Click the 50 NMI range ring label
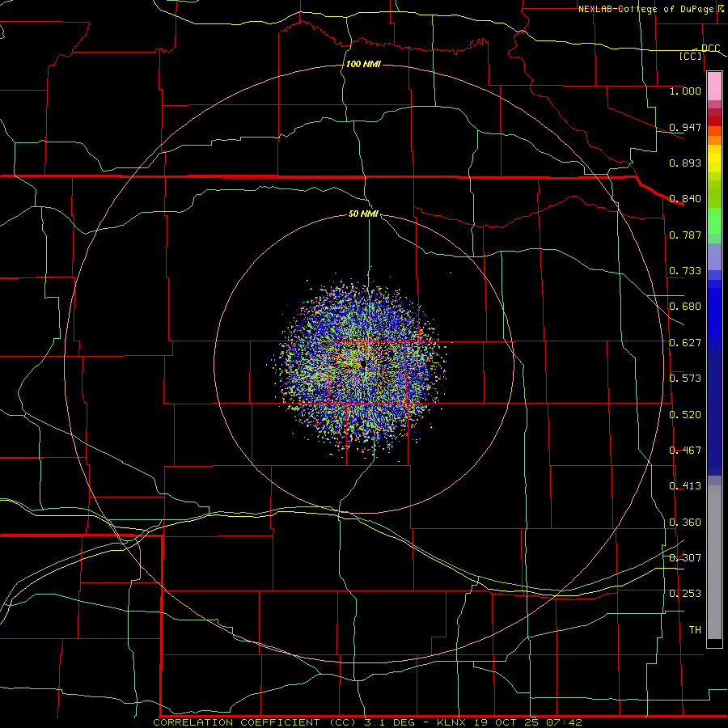This screenshot has height=728, width=728. (363, 214)
